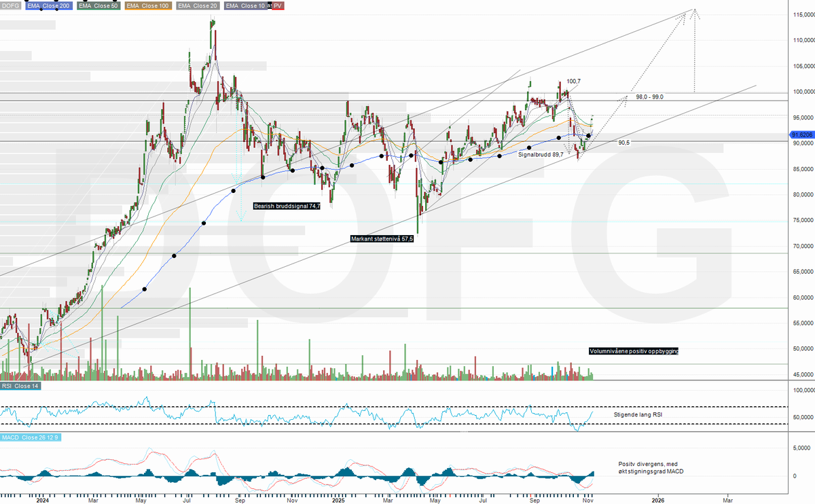Toggle the blue EMA Close 200 line
Screen dimensions: 815x504
[x=48, y=5]
